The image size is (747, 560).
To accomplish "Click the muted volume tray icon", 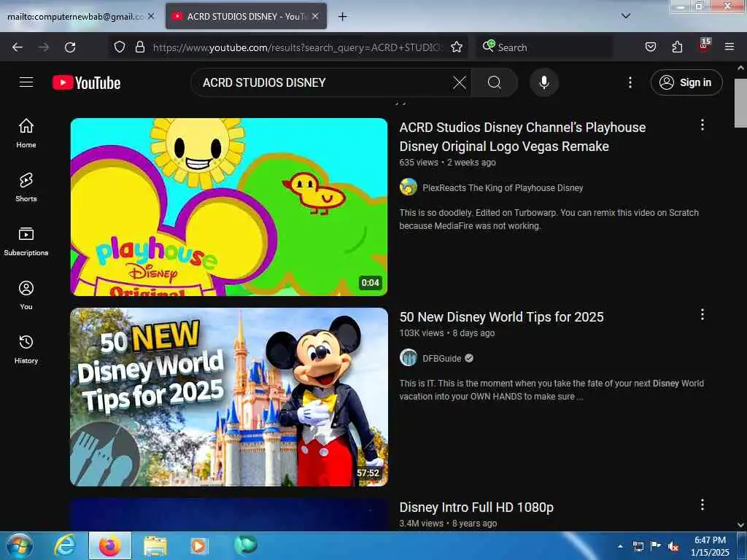I will (673, 546).
